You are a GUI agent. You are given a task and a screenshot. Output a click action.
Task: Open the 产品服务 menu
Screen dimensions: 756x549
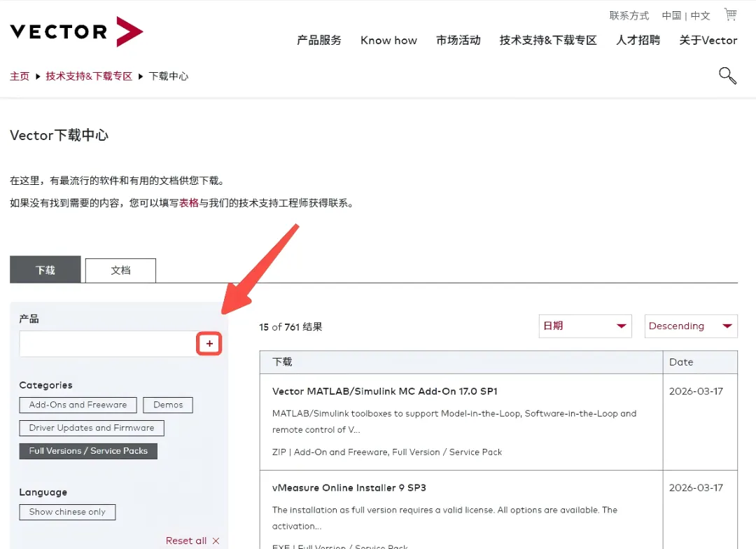tap(318, 40)
